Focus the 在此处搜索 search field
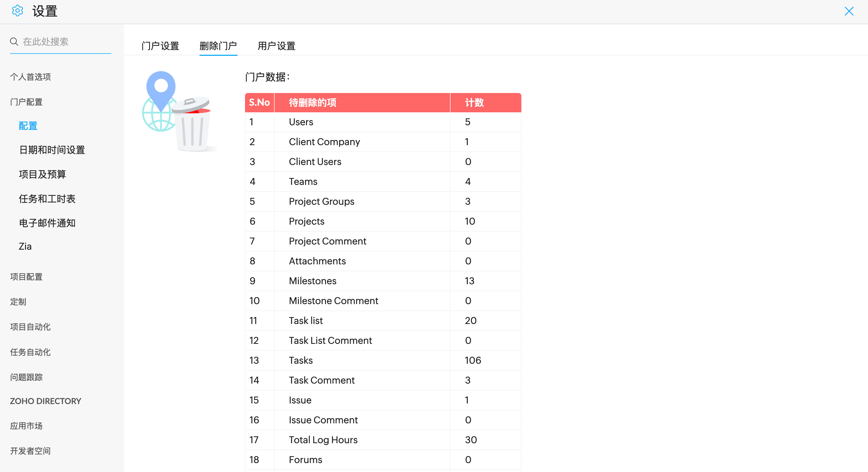This screenshot has width=868, height=472. 66,42
